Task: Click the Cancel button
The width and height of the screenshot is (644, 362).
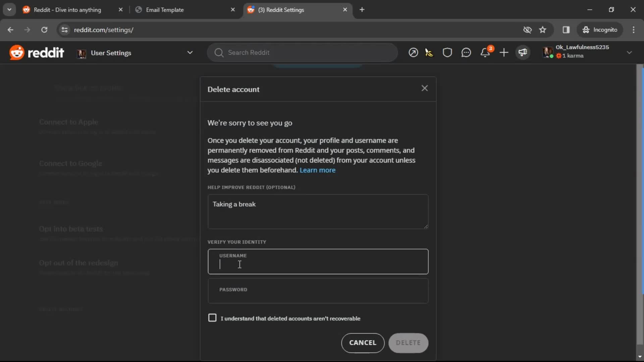Action: pos(363,343)
